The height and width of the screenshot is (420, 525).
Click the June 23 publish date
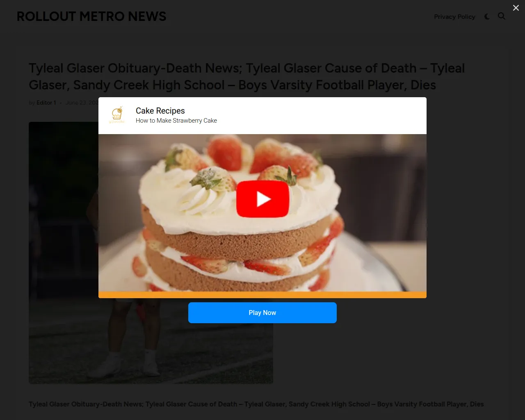point(82,103)
